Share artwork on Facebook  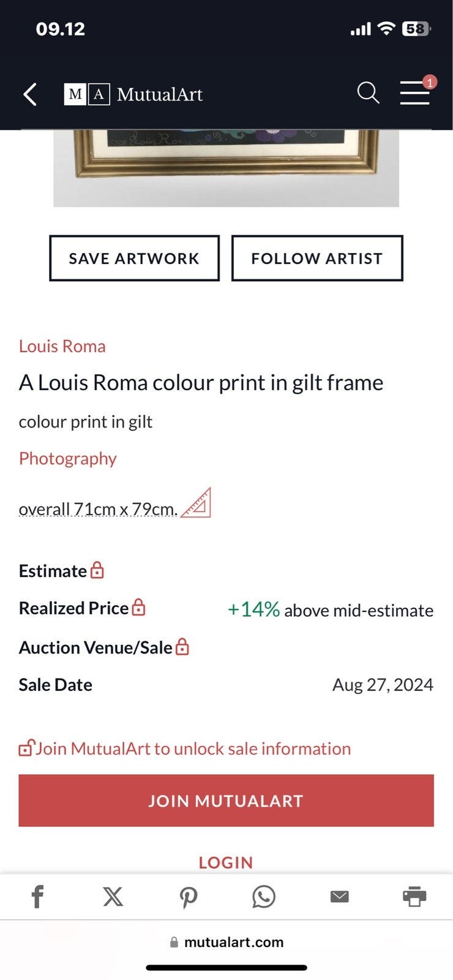(37, 897)
